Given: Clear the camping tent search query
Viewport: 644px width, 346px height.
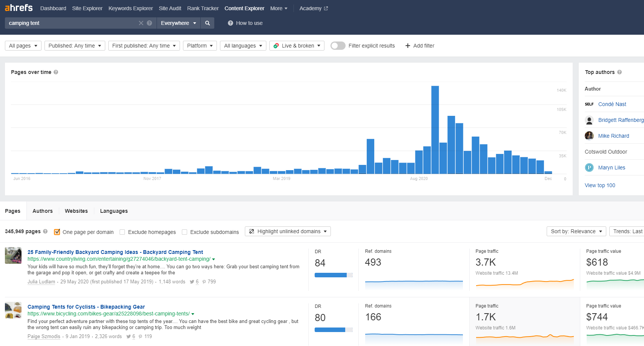Looking at the screenshot, I should 141,23.
